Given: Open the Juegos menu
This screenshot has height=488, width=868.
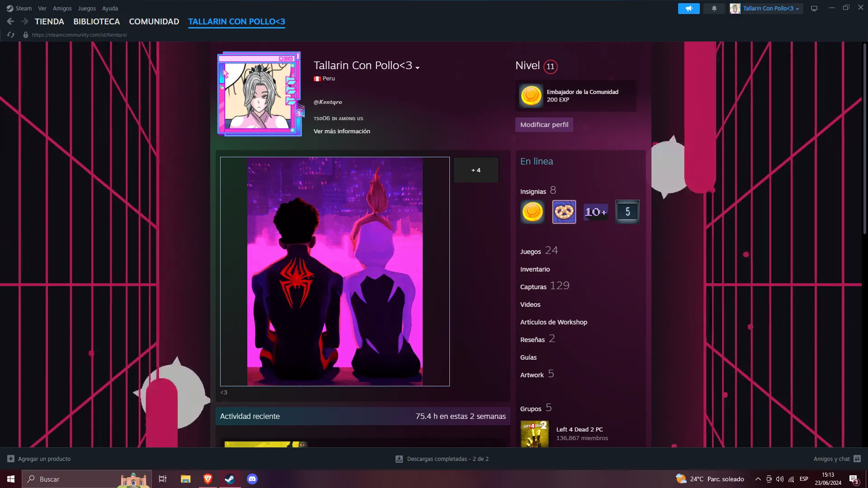Looking at the screenshot, I should click(x=86, y=9).
